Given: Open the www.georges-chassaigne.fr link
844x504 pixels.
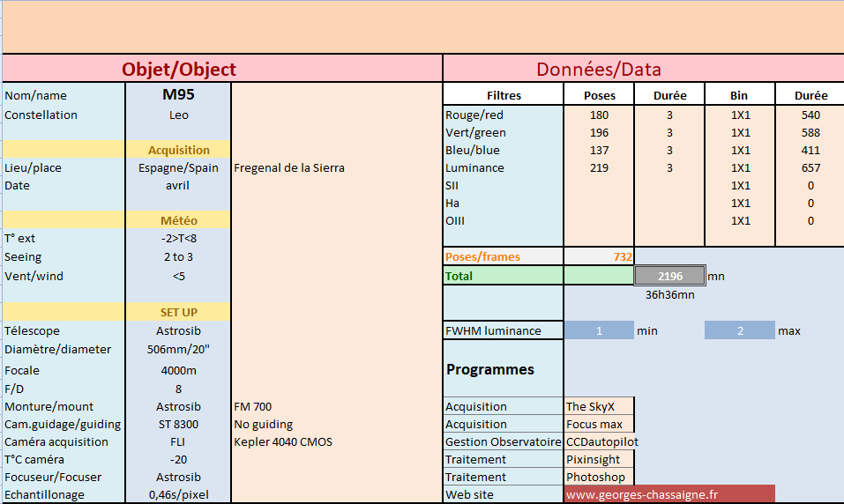Looking at the screenshot, I should (x=669, y=494).
